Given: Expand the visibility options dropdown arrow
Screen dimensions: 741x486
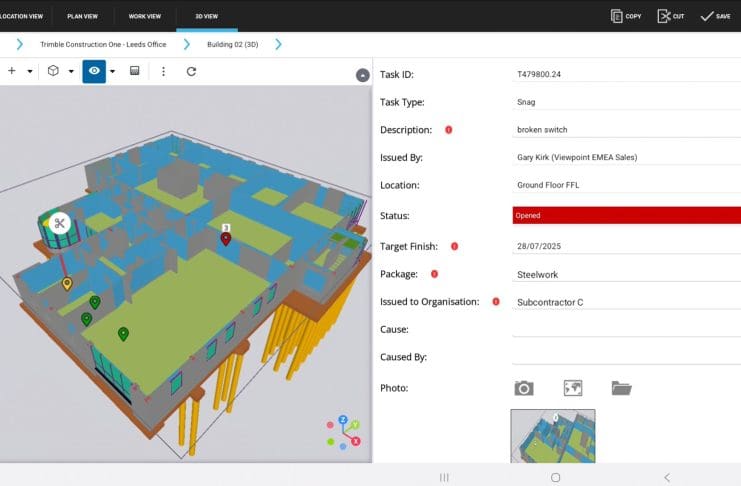Looking at the screenshot, I should 112,72.
